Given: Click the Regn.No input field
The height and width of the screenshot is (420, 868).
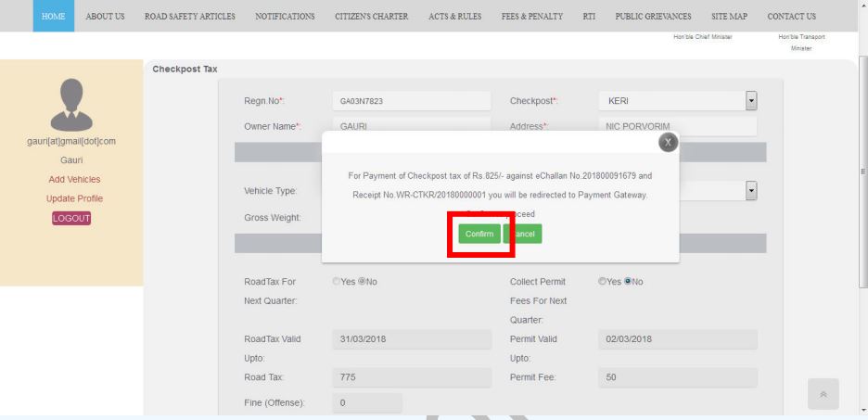Looking at the screenshot, I should 409,100.
